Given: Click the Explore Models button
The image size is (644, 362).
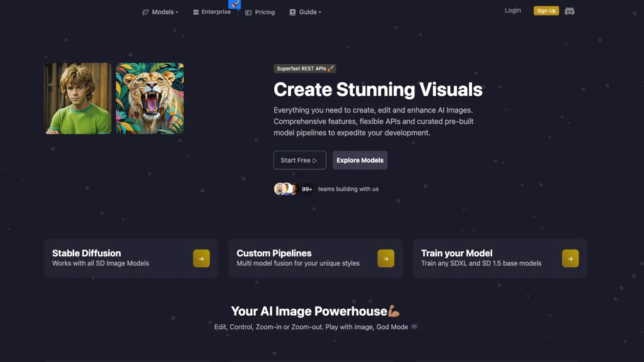Looking at the screenshot, I should click(360, 160).
